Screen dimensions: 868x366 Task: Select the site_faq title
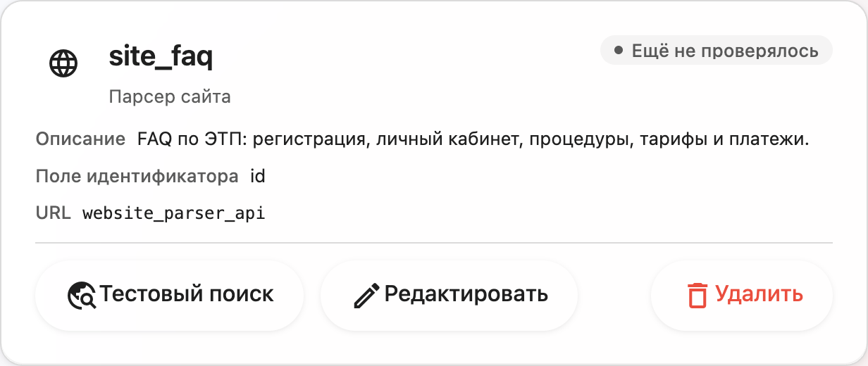click(161, 57)
